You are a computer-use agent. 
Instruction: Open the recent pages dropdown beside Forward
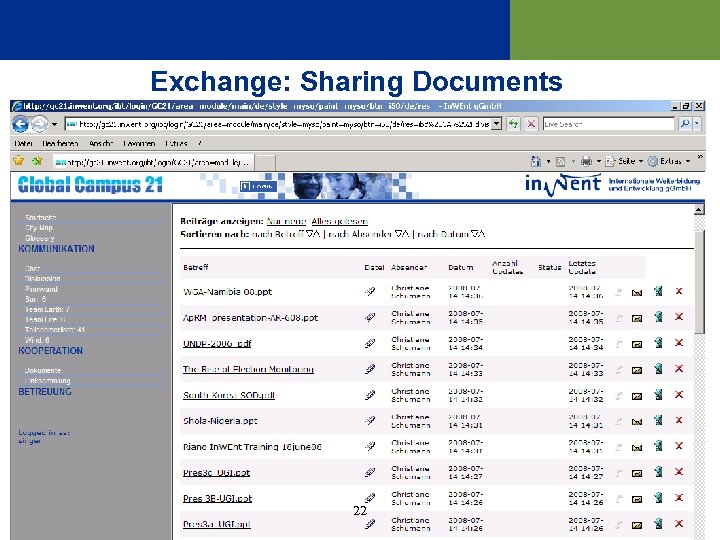tap(55, 124)
